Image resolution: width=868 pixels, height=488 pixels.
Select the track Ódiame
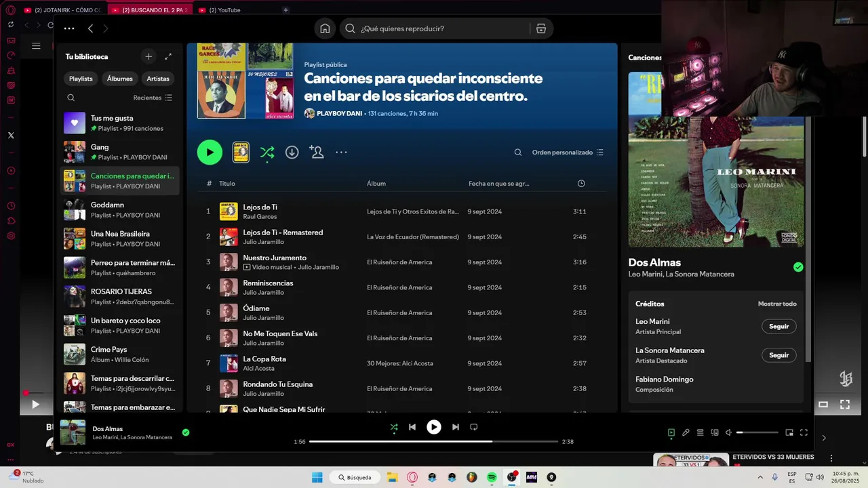pos(402,312)
